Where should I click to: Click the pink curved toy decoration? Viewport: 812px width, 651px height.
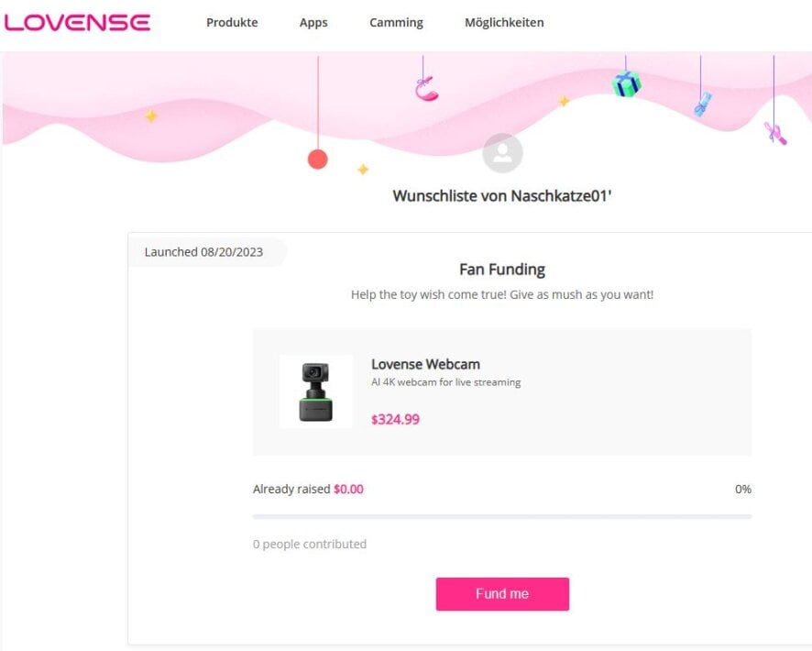425,89
